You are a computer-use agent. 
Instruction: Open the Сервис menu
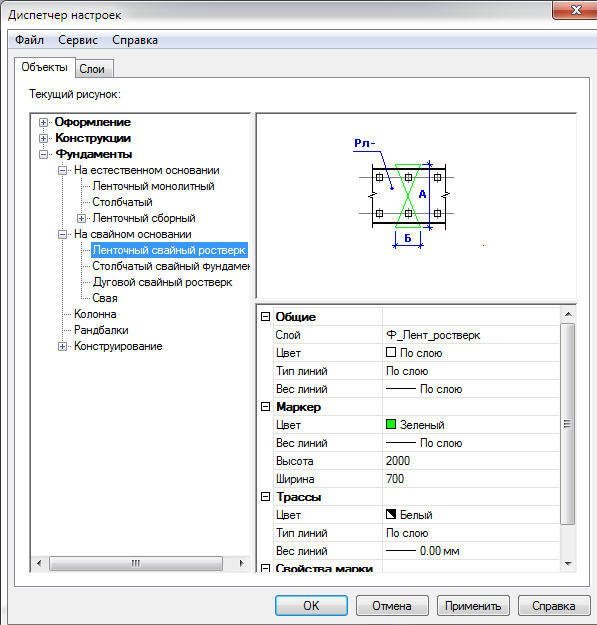tap(78, 40)
